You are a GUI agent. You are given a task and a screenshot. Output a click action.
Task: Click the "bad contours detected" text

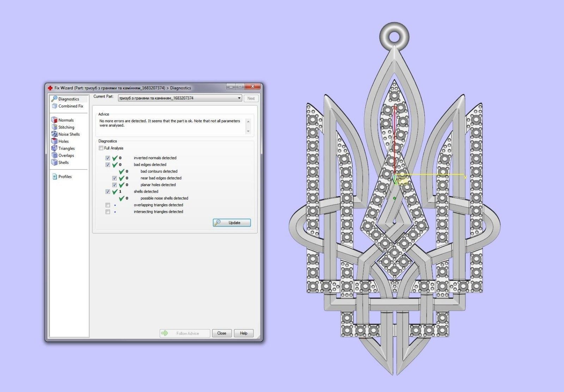[159, 172]
